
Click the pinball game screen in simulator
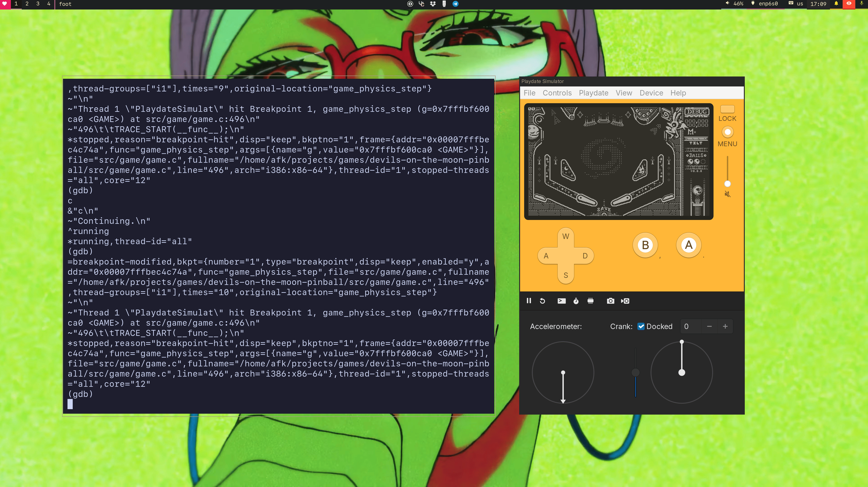618,161
